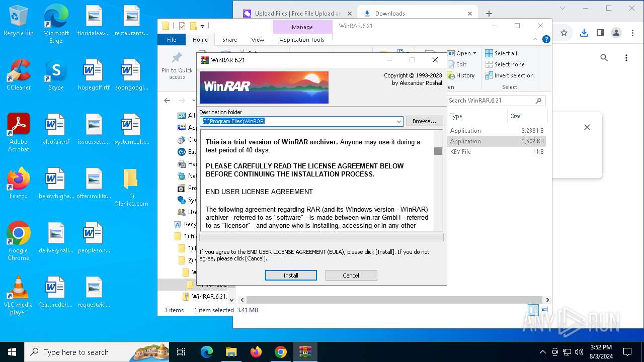Select the Downloads tab in Chrome
The width and height of the screenshot is (644, 362).
(418, 14)
